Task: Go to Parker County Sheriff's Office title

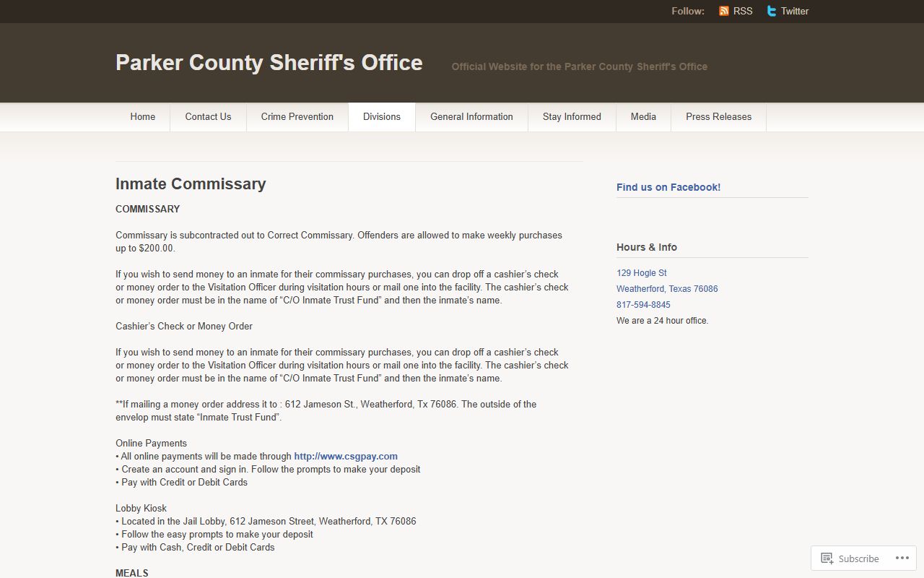Action: [x=269, y=62]
